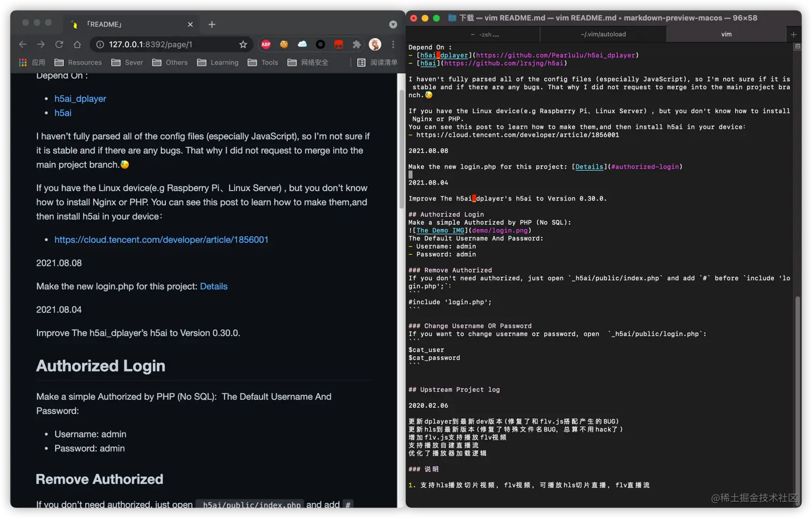Click '#include 'login.php';' line in vim
The image size is (812, 518).
(450, 302)
